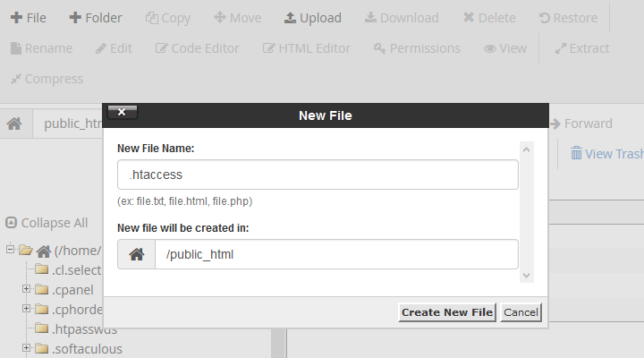Viewport: 644px width, 358px height.
Task: Click the dialog scrollbar up arrow
Action: click(x=527, y=149)
